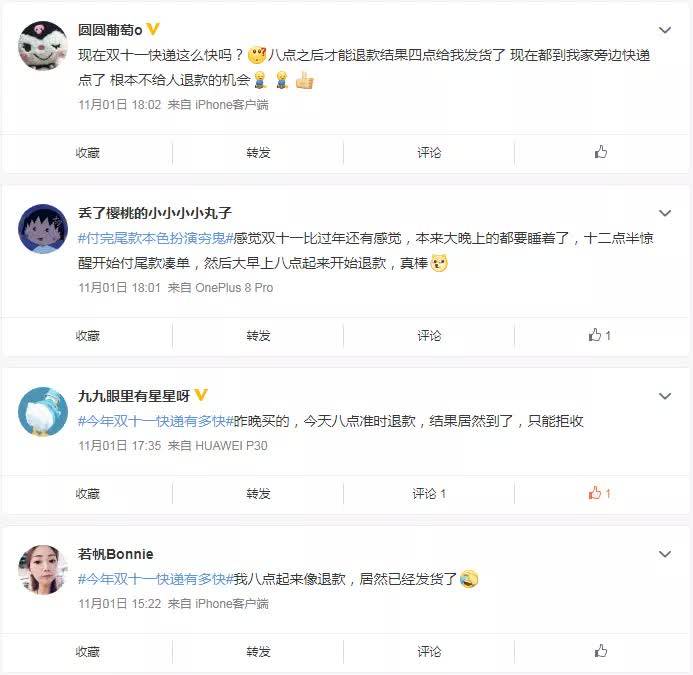693x675 pixels.
Task: Click the verified badge next to 圆圆葡萄o
Action: (x=152, y=29)
